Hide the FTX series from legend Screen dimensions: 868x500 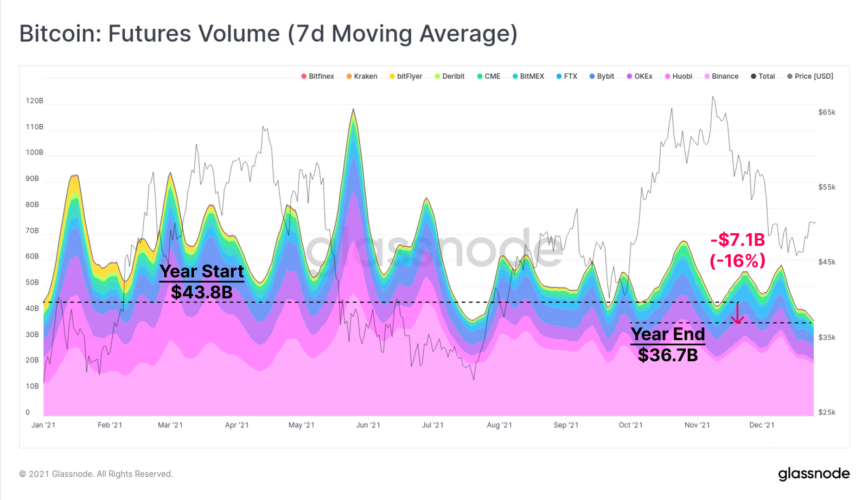566,76
